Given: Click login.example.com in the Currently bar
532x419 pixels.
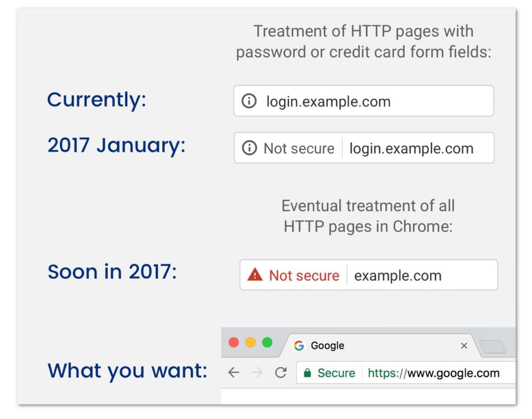Looking at the screenshot, I should (328, 101).
